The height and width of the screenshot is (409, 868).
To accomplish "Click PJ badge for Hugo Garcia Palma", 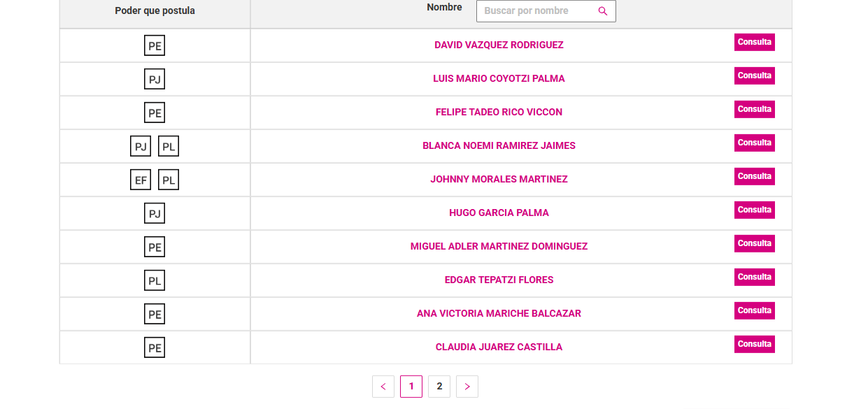I will (155, 213).
